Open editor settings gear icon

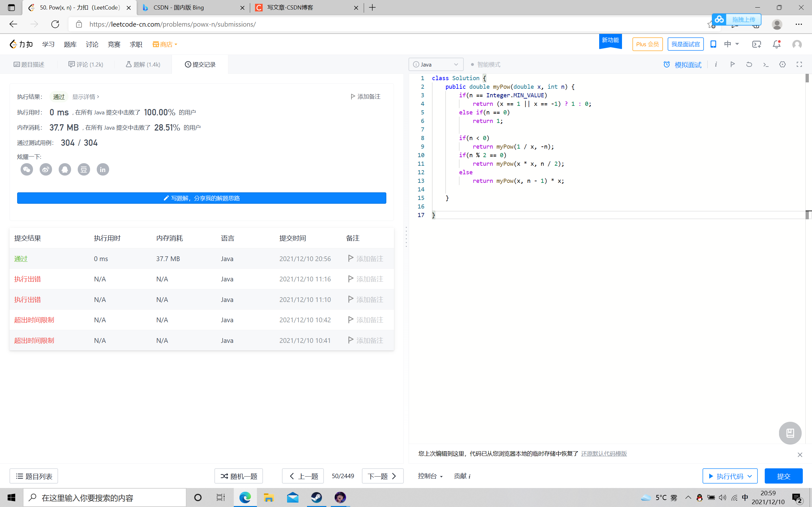click(x=783, y=64)
